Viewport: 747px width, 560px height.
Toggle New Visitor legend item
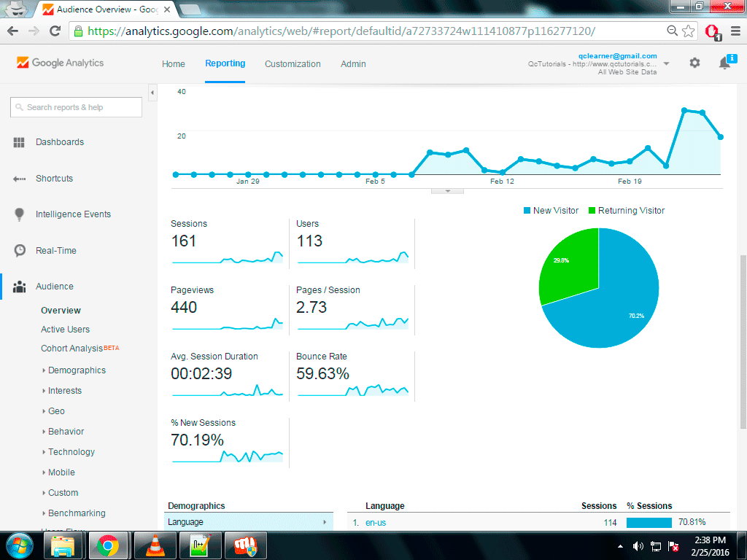(551, 211)
